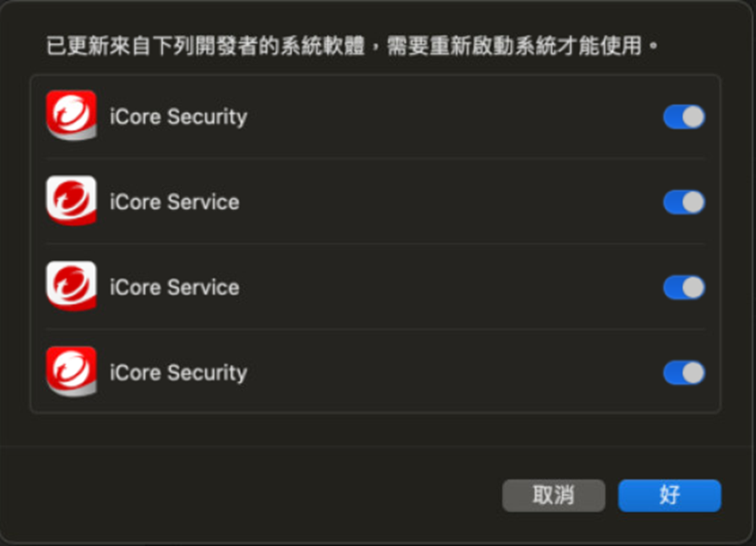Click the bottom iCore Security red icon
This screenshot has width=756, height=546.
click(x=71, y=371)
